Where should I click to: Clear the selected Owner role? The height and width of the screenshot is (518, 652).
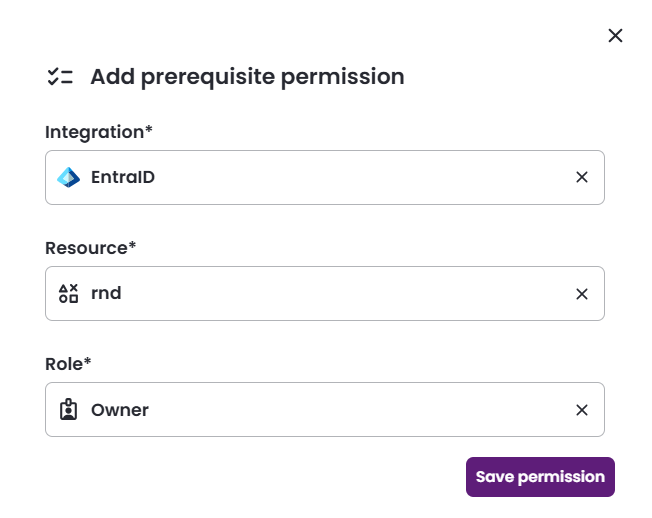click(x=582, y=410)
